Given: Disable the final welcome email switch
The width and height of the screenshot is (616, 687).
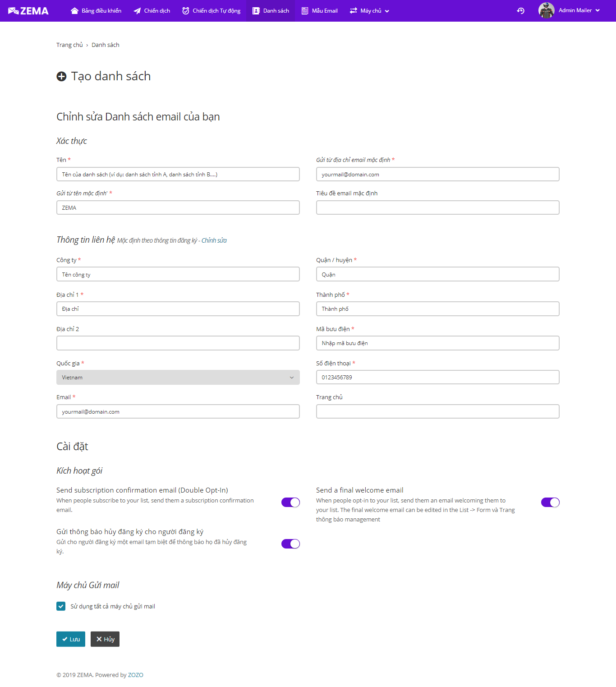Looking at the screenshot, I should coord(550,503).
